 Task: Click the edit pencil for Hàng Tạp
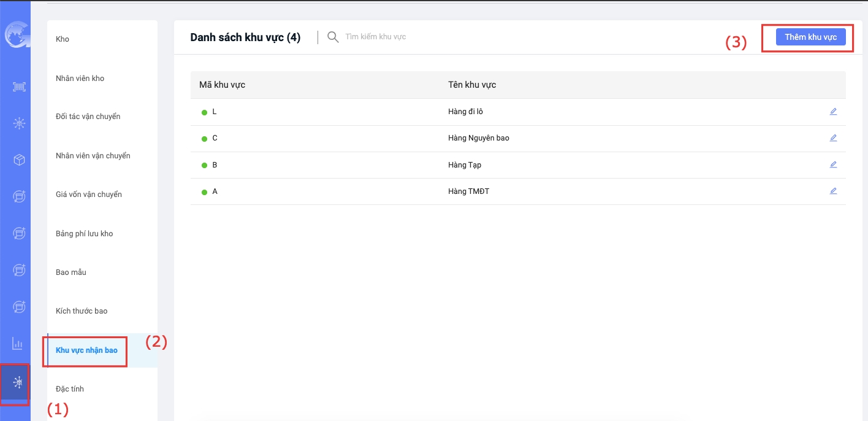[x=833, y=164]
